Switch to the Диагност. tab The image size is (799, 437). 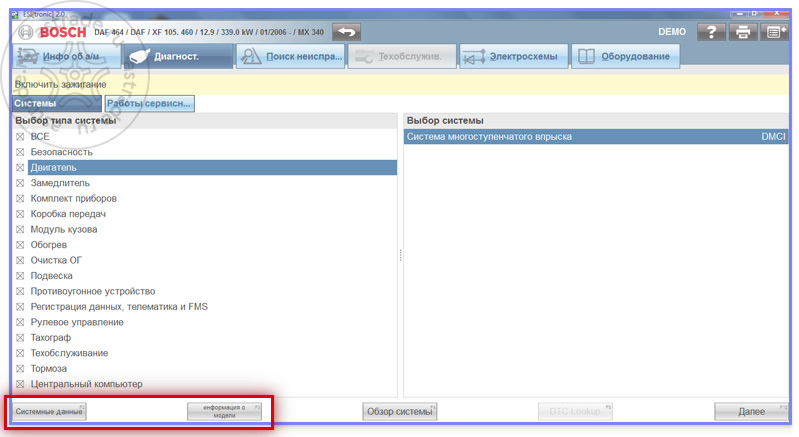(178, 56)
